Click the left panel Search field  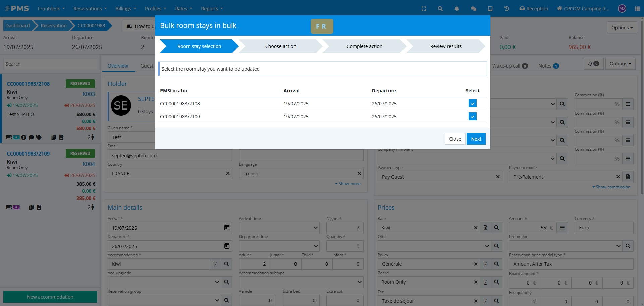(50, 64)
